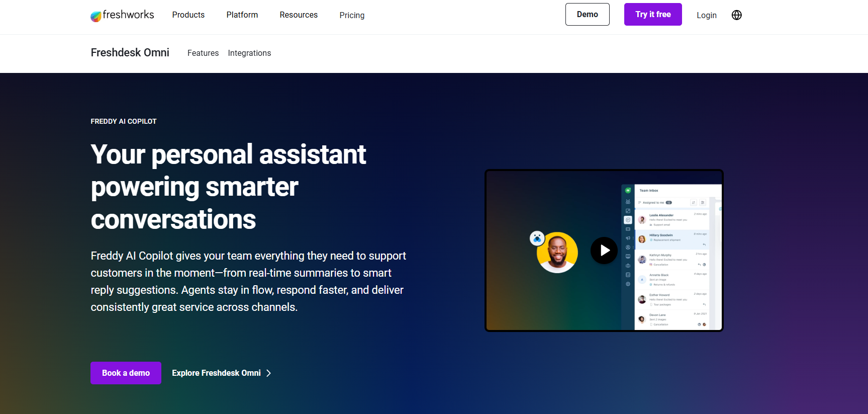
Task: Play the Freddy AI Copilot video
Action: (604, 251)
